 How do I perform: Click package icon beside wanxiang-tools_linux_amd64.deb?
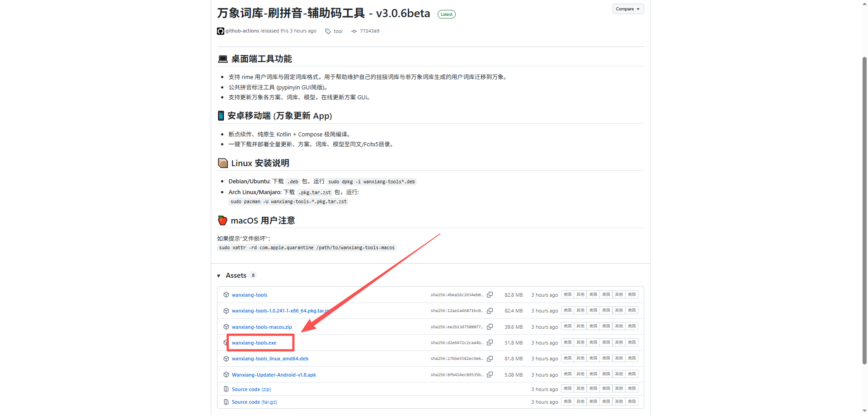tap(226, 359)
